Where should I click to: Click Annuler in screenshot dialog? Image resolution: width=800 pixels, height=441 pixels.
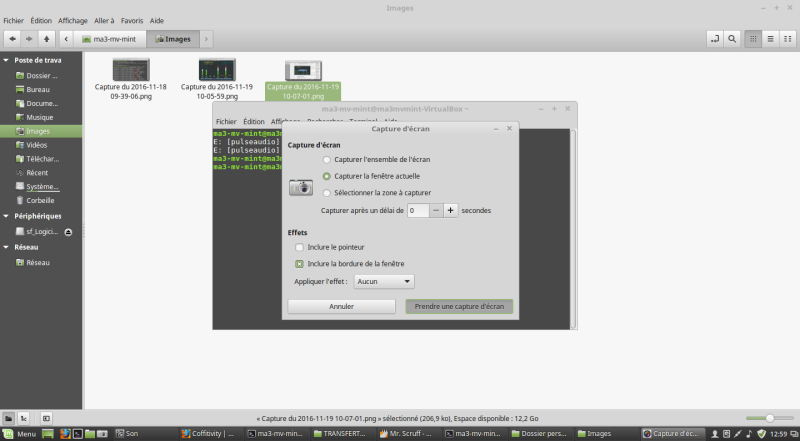tap(341, 306)
